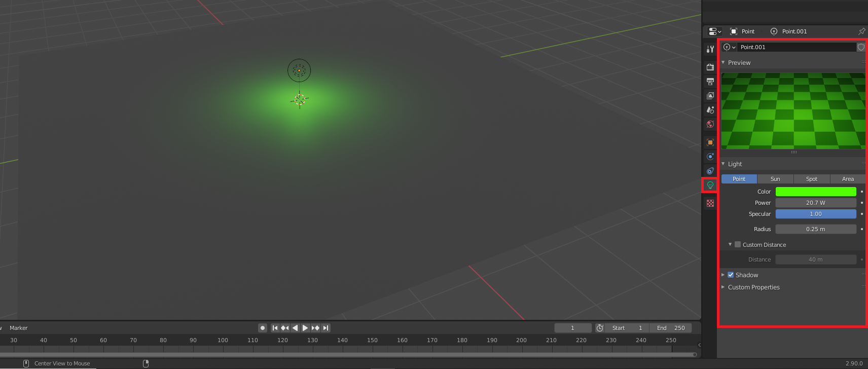Click the current frame number field
This screenshot has height=369, width=868.
tap(573, 328)
